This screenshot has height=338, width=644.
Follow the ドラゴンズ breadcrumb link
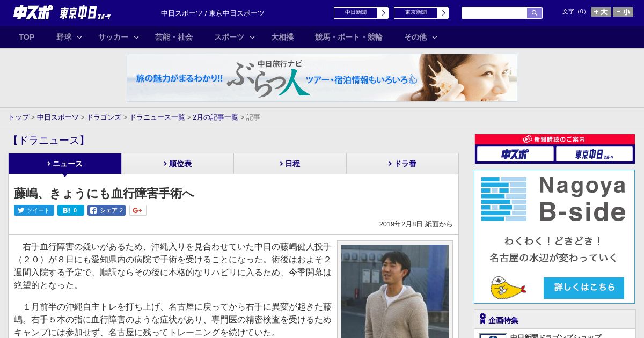pyautogui.click(x=104, y=117)
